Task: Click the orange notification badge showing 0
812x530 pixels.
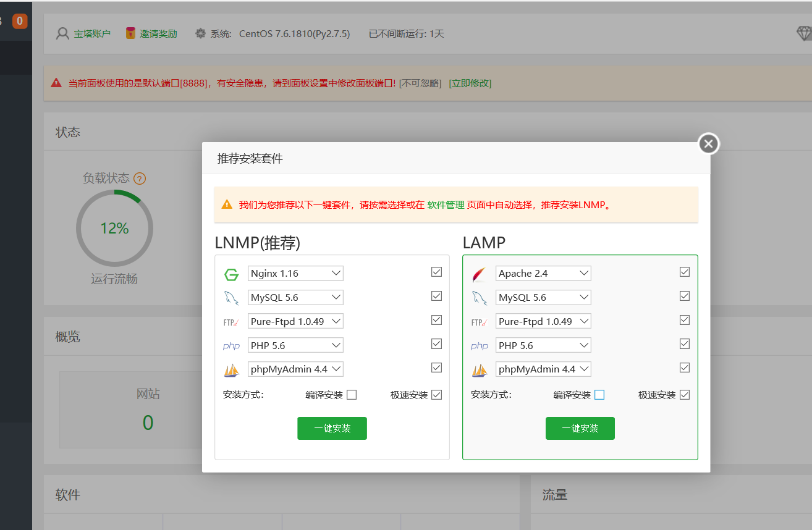Action: (20, 21)
